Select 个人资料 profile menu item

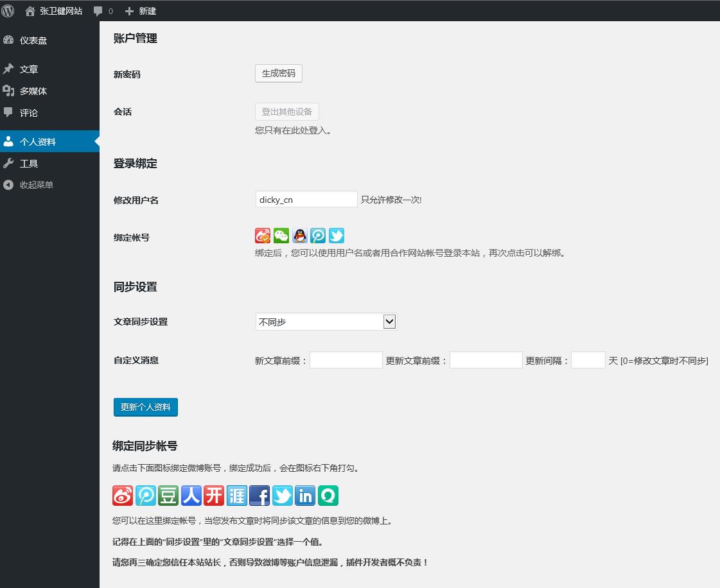(x=49, y=141)
